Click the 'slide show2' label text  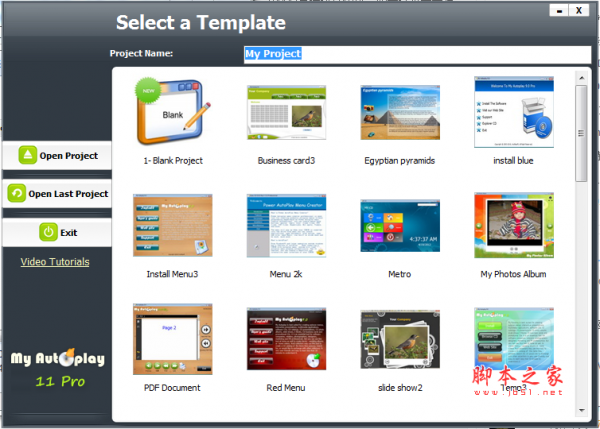400,388
